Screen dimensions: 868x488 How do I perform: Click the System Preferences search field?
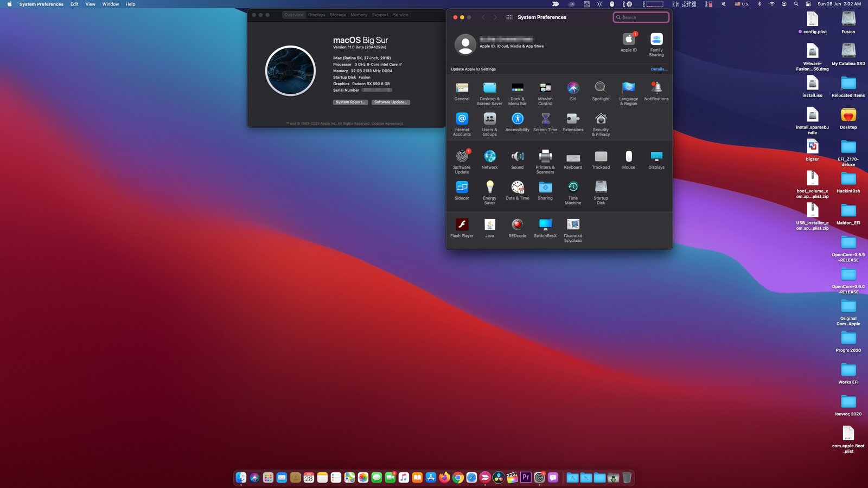coord(641,17)
